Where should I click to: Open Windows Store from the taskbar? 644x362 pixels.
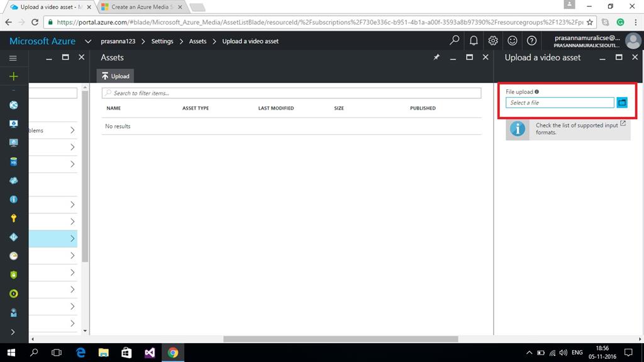(126, 353)
